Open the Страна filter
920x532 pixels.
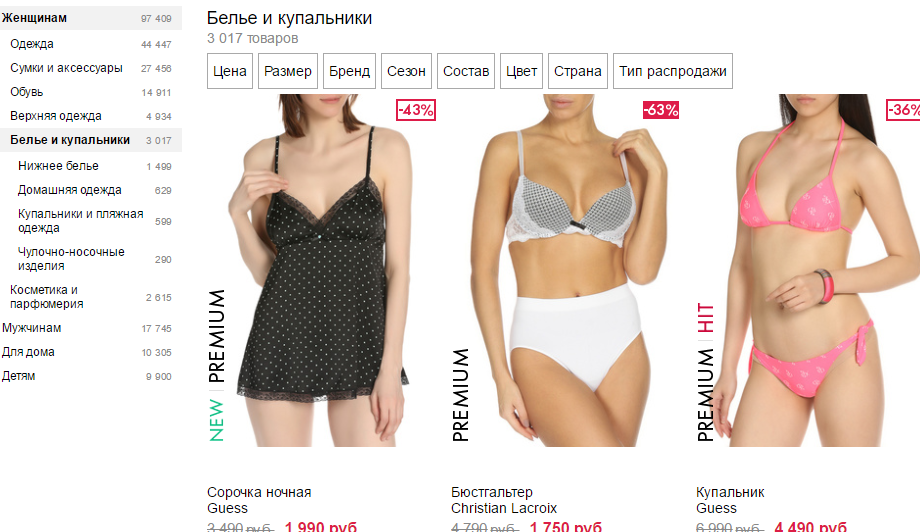[577, 71]
